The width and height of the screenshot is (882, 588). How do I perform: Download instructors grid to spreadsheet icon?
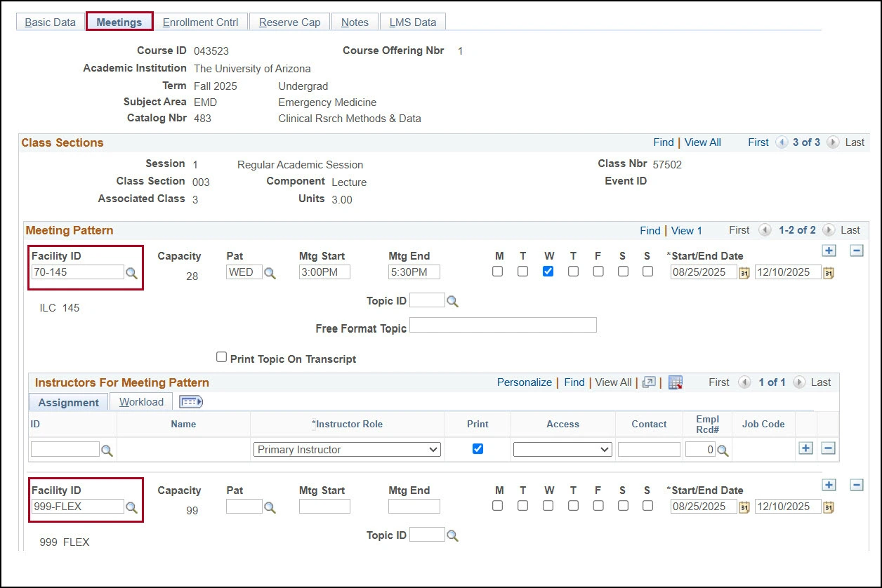676,382
